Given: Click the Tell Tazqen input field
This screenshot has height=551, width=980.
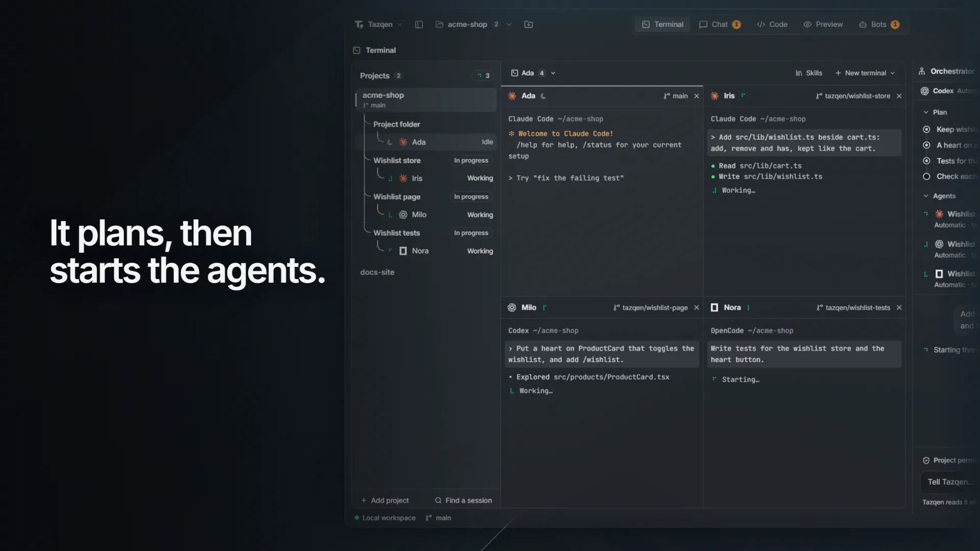Looking at the screenshot, I should (950, 482).
